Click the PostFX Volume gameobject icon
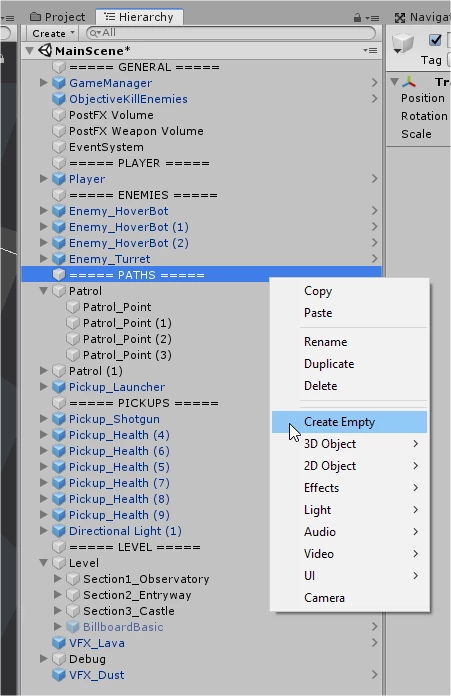 [59, 115]
